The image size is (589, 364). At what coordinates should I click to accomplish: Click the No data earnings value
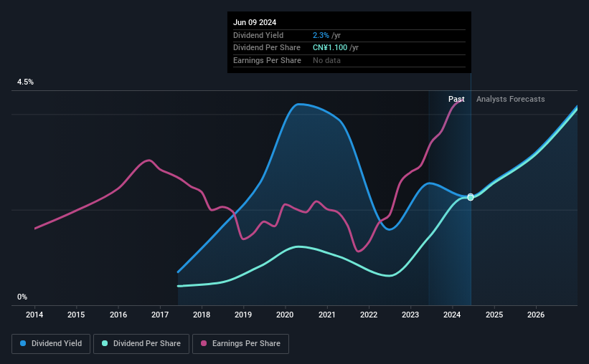tap(327, 60)
